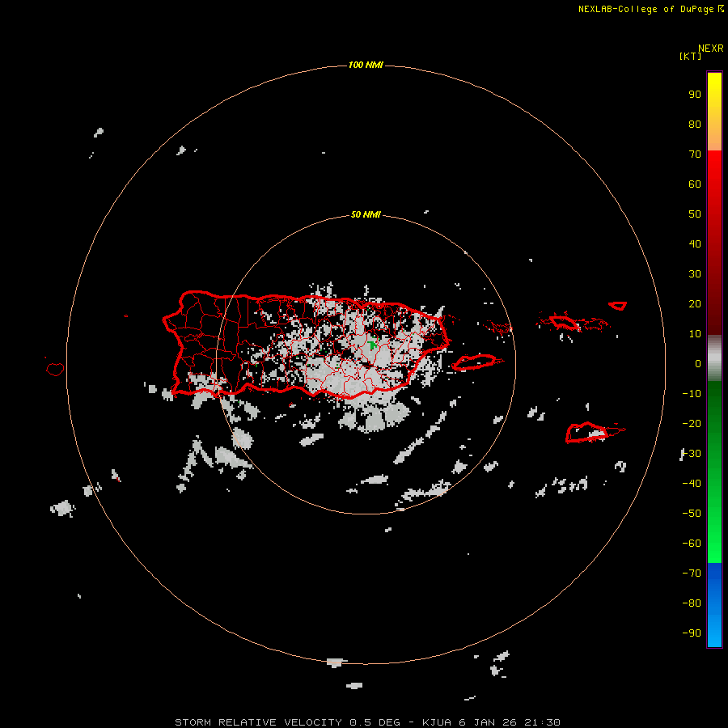The height and width of the screenshot is (728, 728).
Task: Click the [KT] units label above color bar
Action: [690, 56]
